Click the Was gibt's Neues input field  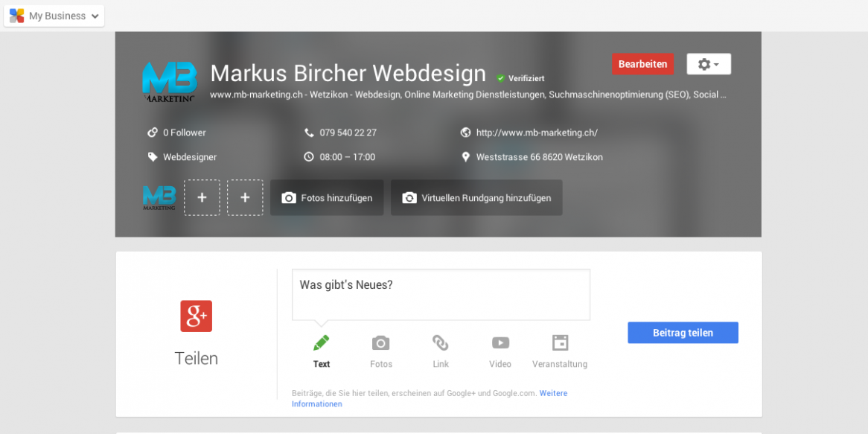[x=440, y=294]
